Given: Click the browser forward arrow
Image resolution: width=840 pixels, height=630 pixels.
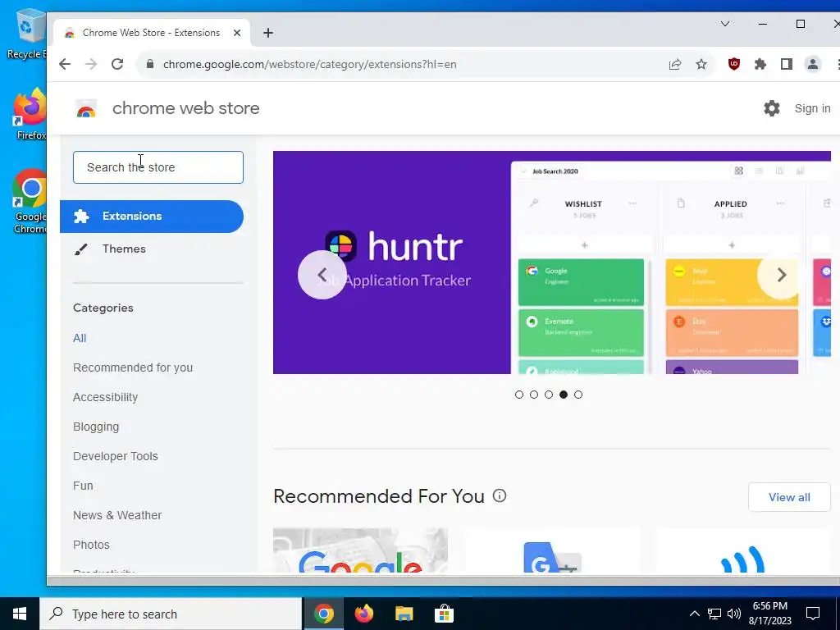Looking at the screenshot, I should tap(91, 64).
